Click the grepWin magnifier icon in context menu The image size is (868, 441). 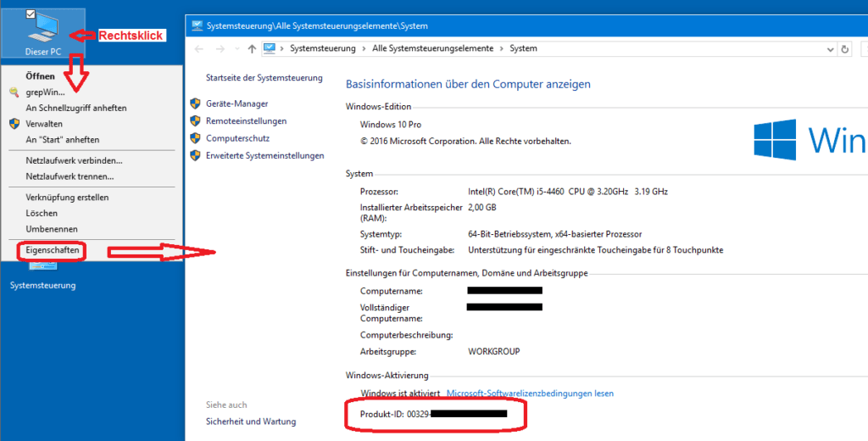coord(14,92)
